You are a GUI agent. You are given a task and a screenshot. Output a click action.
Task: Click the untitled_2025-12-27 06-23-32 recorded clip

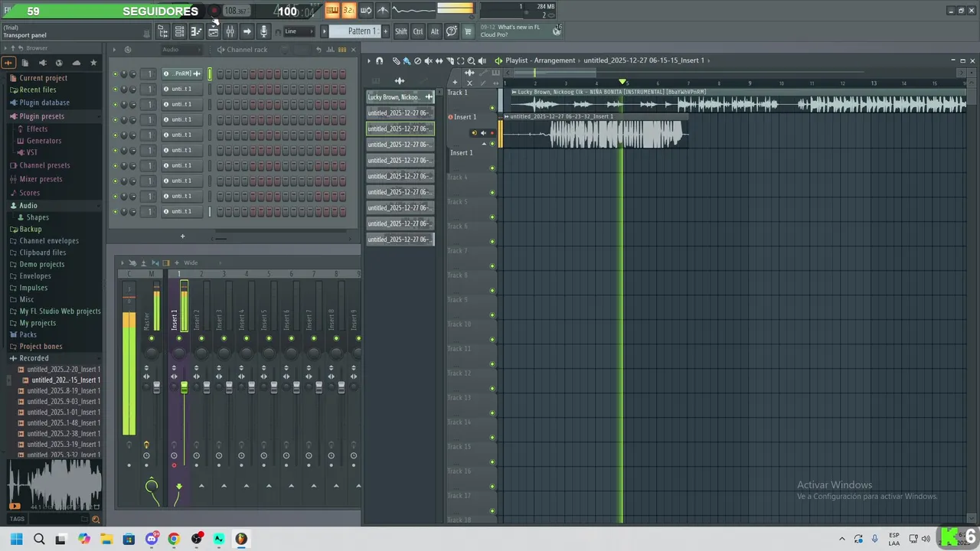[595, 131]
